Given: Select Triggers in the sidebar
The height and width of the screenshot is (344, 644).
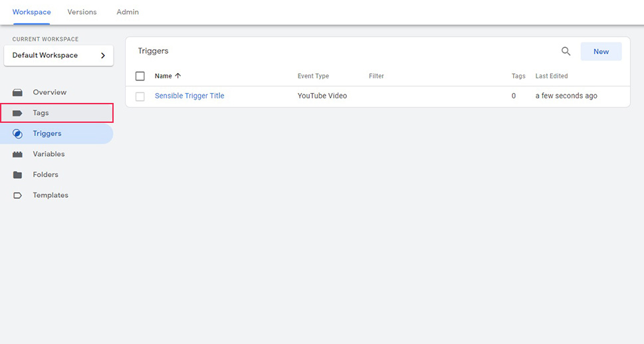Looking at the screenshot, I should [56, 133].
